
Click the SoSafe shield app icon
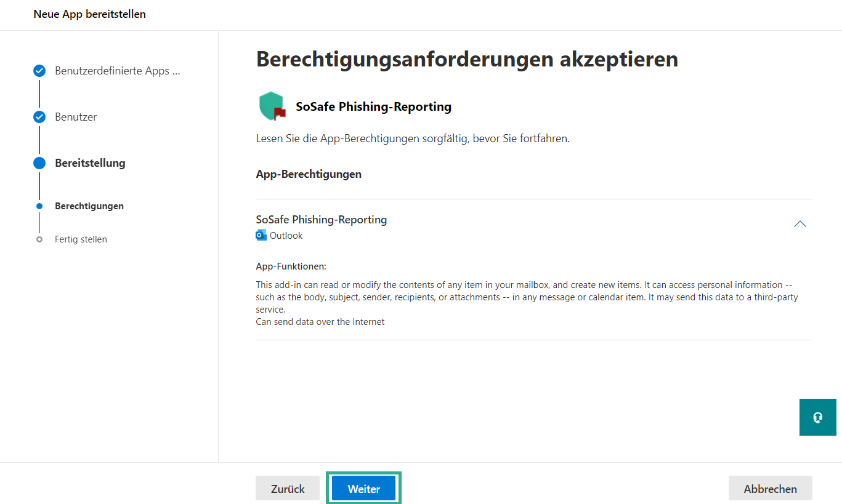(x=272, y=106)
